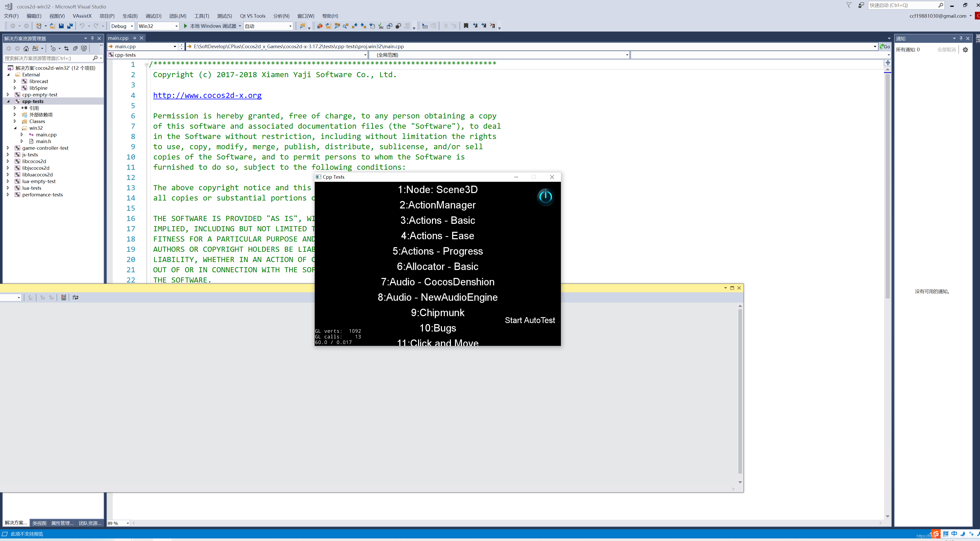Save the current file in toolbar
Viewport: 980px width, 541px height.
61,26
